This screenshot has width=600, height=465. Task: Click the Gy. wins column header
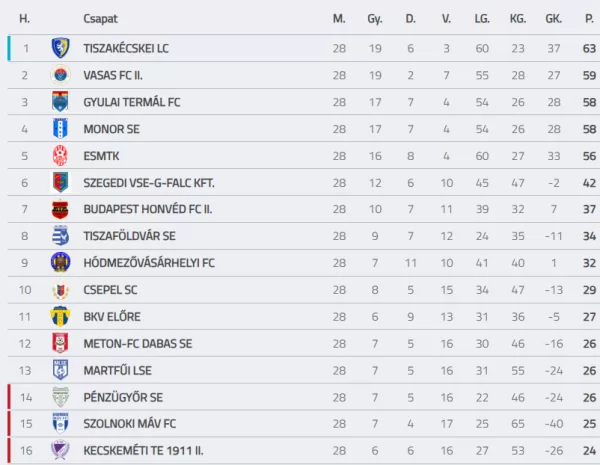pos(375,19)
